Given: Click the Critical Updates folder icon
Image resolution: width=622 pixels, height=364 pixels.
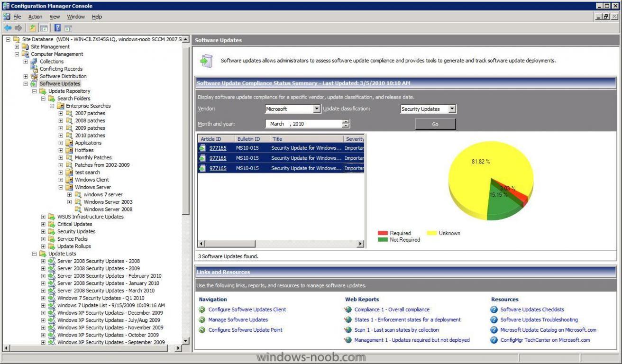Looking at the screenshot, I should 52,224.
